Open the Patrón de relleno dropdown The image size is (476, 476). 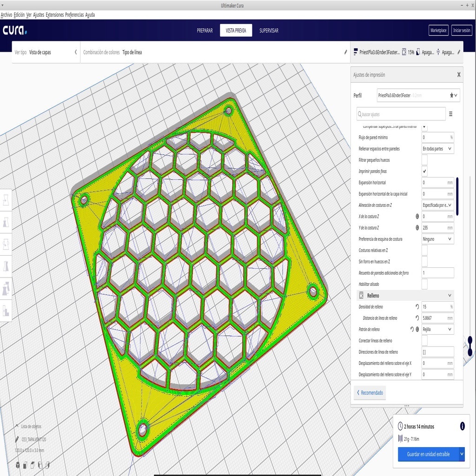click(x=437, y=329)
